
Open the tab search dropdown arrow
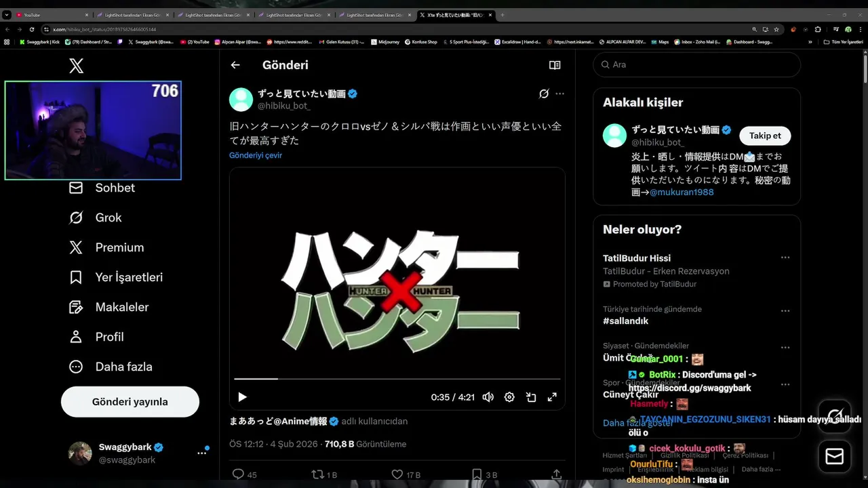7,15
